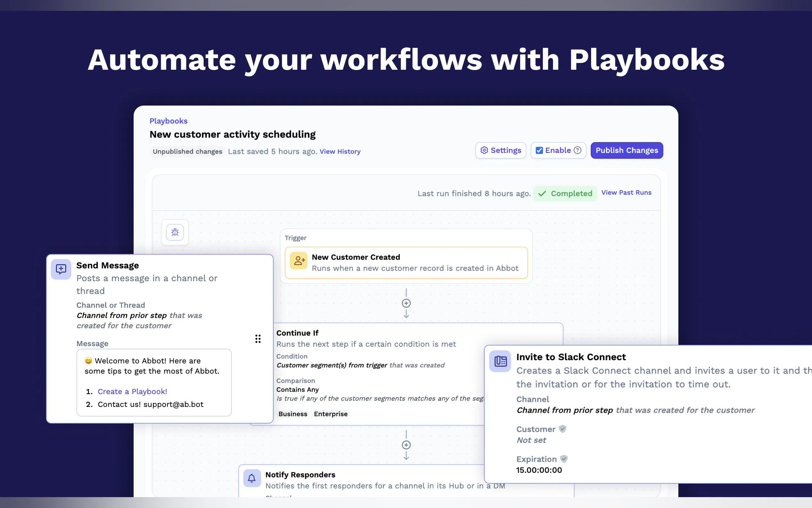Click the Notify Responders bell icon
This screenshot has height=508, width=812.
click(252, 478)
